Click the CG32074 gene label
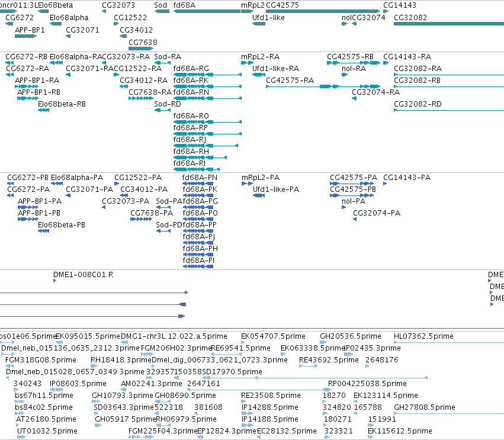The height and width of the screenshot is (440, 504). [x=369, y=18]
